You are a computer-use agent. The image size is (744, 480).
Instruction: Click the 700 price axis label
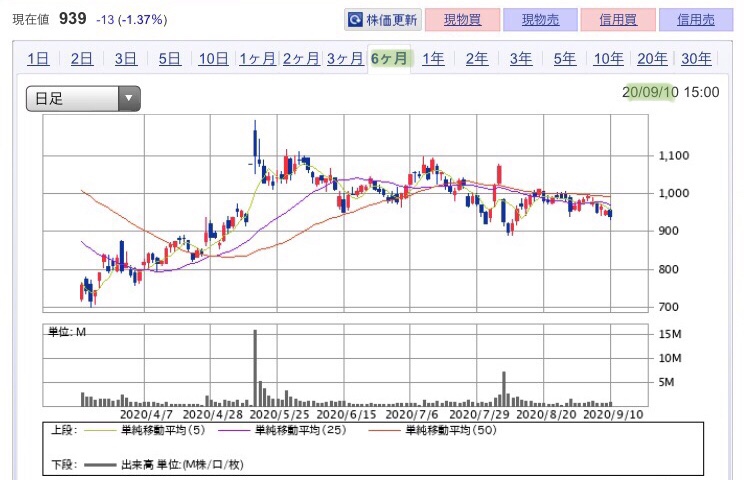[669, 307]
